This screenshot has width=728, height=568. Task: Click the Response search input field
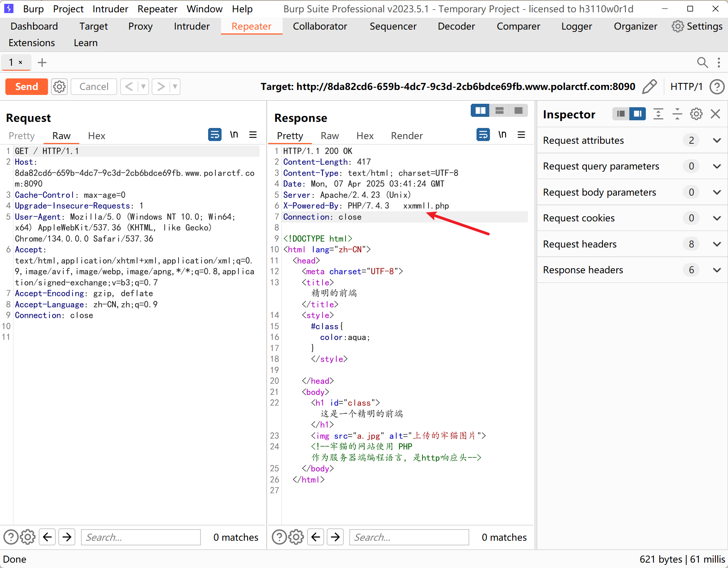409,537
